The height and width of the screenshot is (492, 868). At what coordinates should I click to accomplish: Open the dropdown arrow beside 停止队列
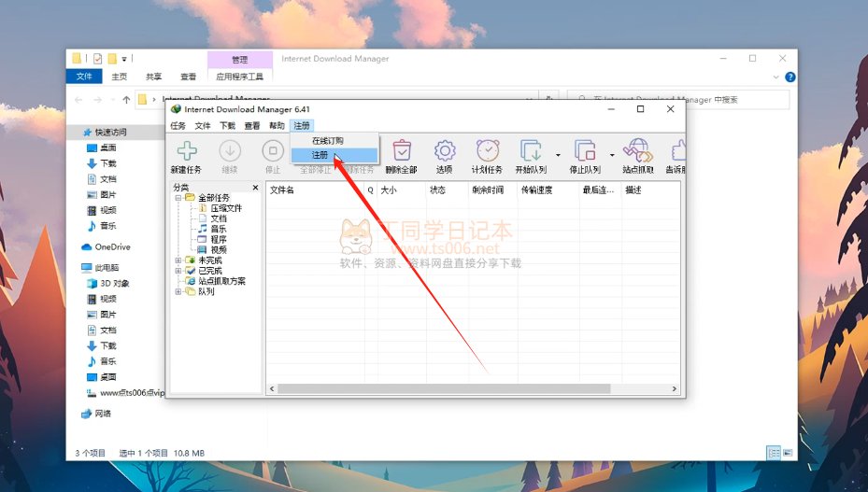pos(613,155)
